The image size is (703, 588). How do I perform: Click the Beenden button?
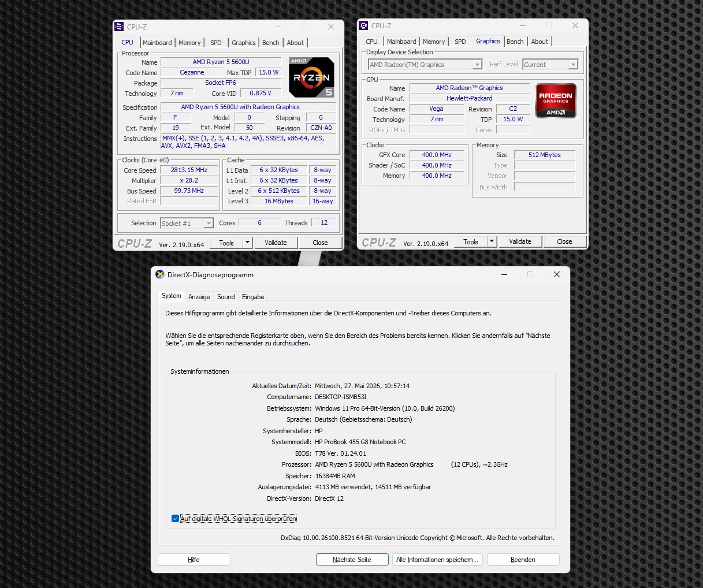[x=523, y=560]
